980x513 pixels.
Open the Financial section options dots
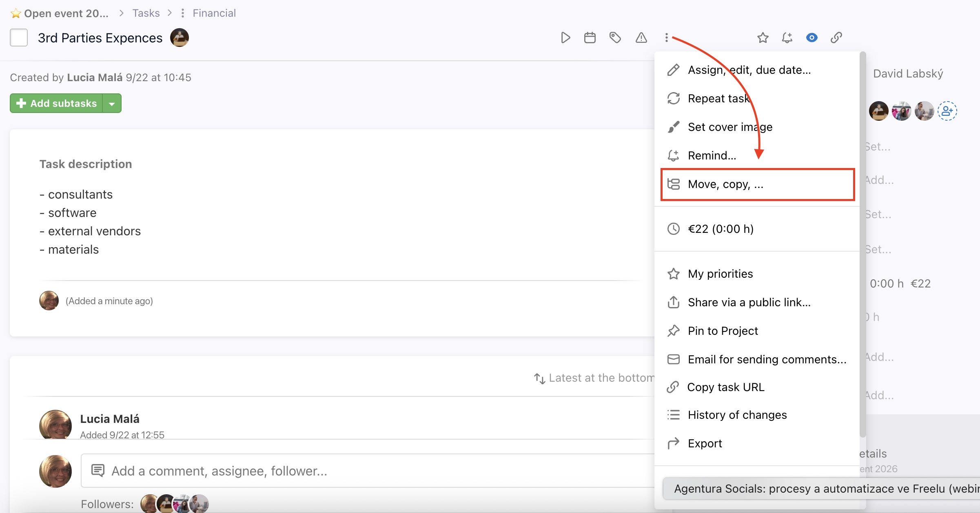[x=183, y=13]
